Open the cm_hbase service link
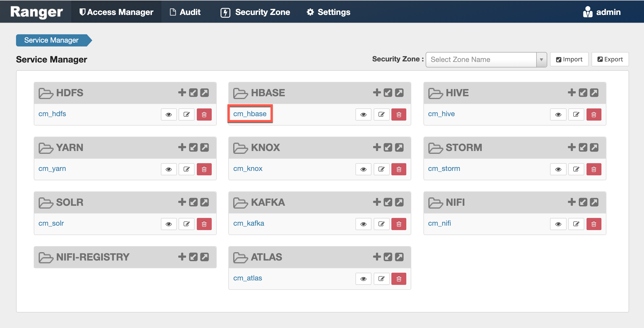 (x=250, y=114)
